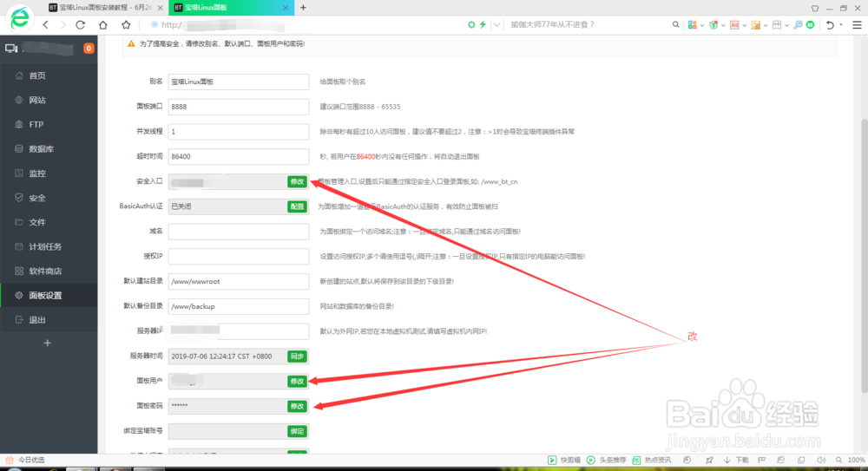The width and height of the screenshot is (868, 471).
Task: Expand the extensions grid dropdown arrow
Action: [x=702, y=25]
